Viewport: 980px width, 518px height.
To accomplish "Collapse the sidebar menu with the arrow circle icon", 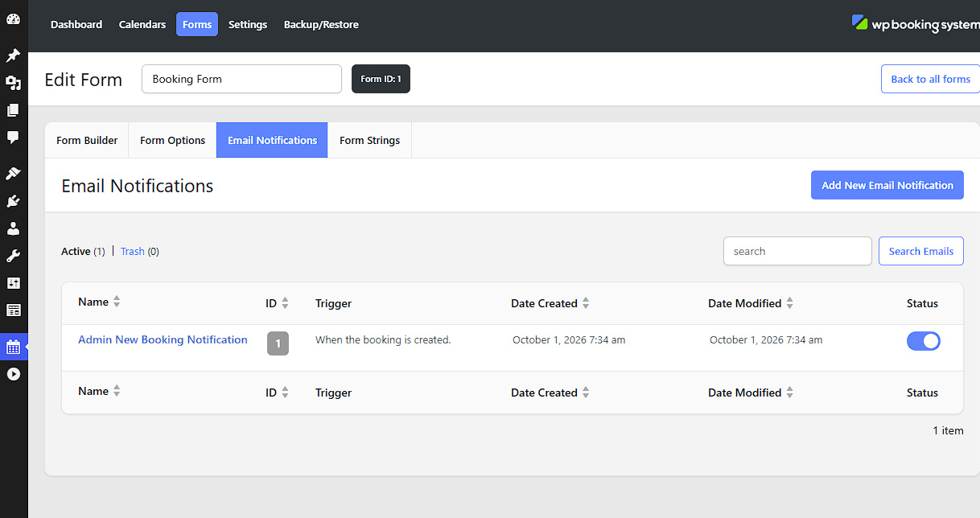I will click(x=13, y=374).
